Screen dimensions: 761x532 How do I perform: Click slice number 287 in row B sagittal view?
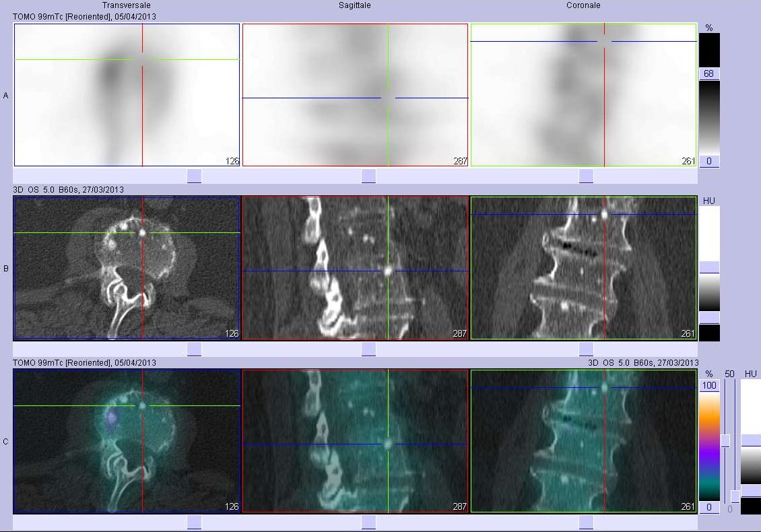tap(459, 333)
